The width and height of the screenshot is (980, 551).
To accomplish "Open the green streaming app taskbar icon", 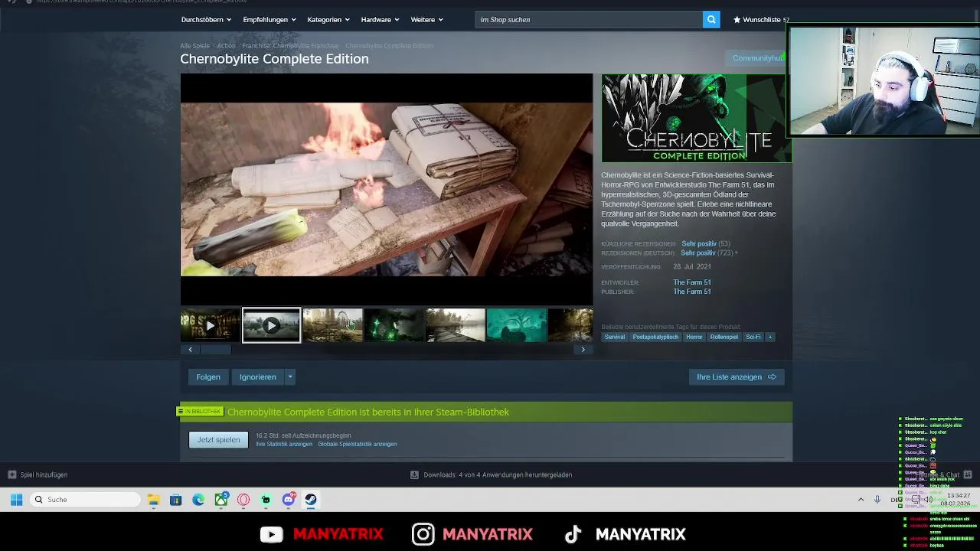I will (266, 500).
